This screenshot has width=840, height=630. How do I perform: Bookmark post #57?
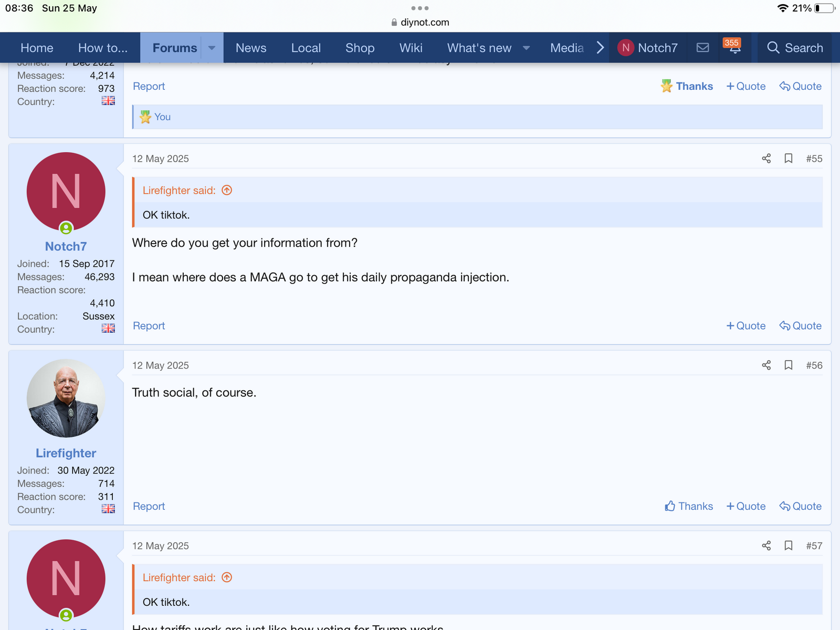pyautogui.click(x=788, y=546)
